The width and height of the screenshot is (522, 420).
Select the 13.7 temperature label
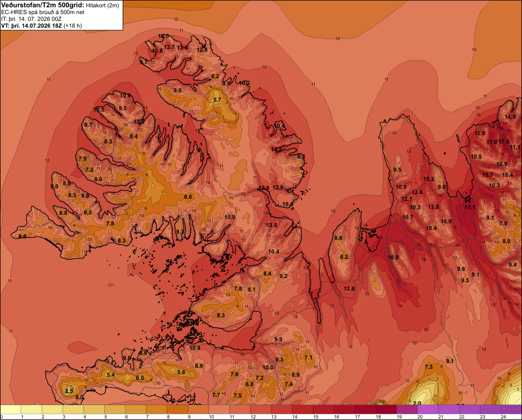pos(169,47)
